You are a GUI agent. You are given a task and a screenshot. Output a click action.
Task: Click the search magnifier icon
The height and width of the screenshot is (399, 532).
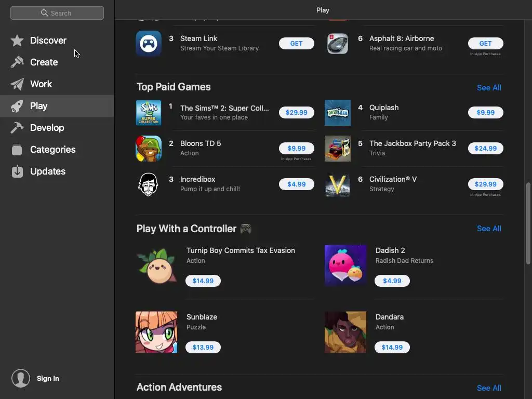point(44,13)
